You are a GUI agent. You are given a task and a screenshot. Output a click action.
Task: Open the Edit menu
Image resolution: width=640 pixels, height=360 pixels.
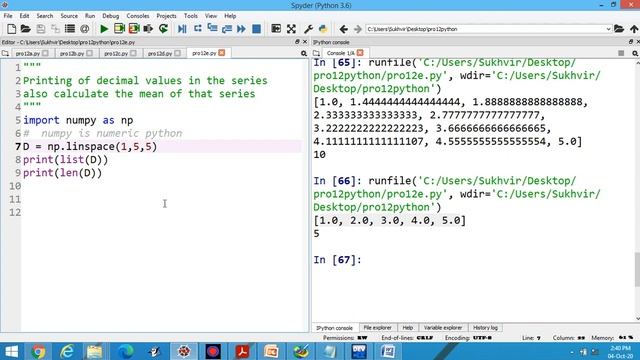tap(24, 16)
